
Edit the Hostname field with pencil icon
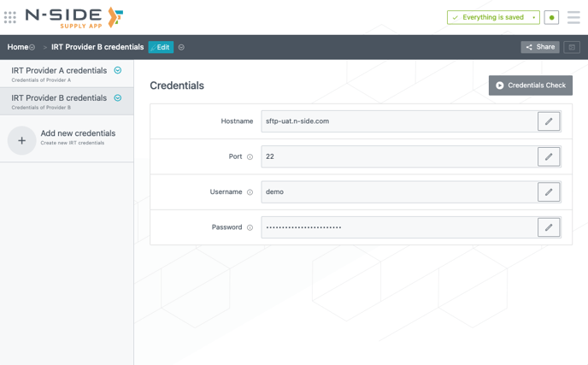click(x=549, y=121)
